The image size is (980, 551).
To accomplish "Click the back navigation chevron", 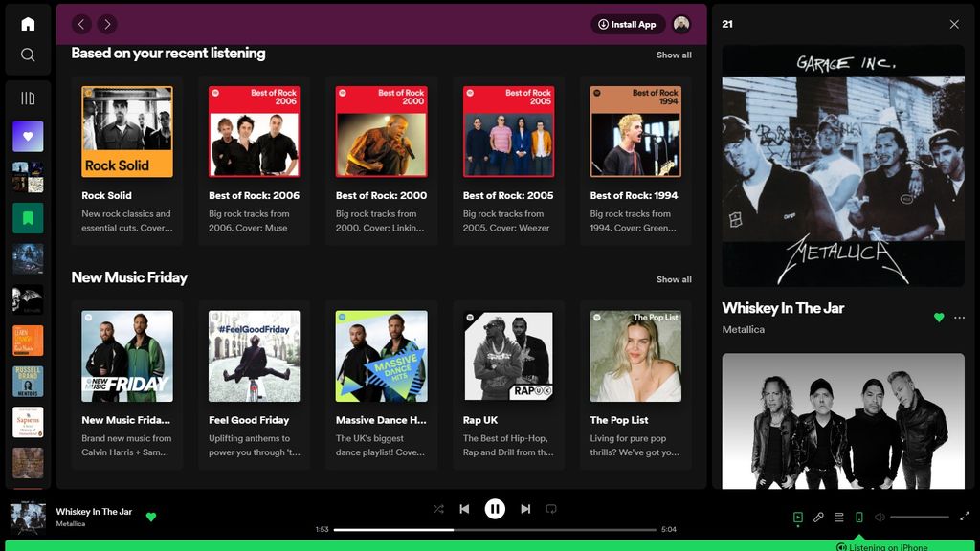I will pyautogui.click(x=81, y=24).
